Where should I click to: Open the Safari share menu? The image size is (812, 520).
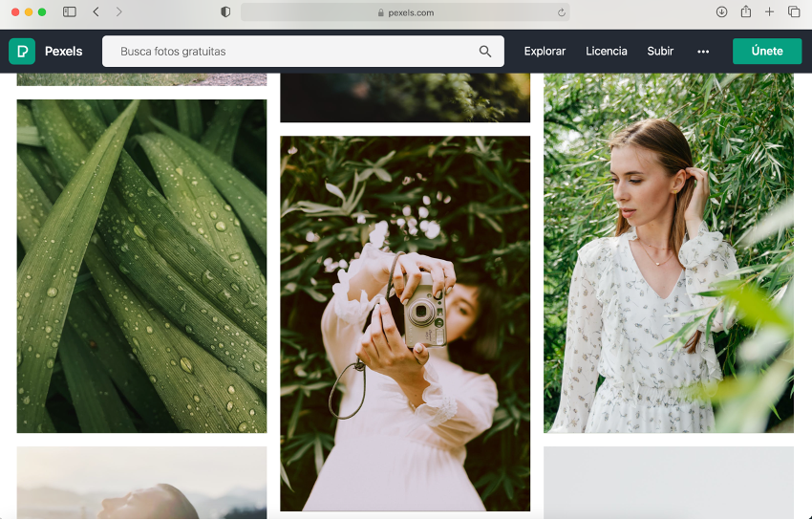[x=745, y=11]
